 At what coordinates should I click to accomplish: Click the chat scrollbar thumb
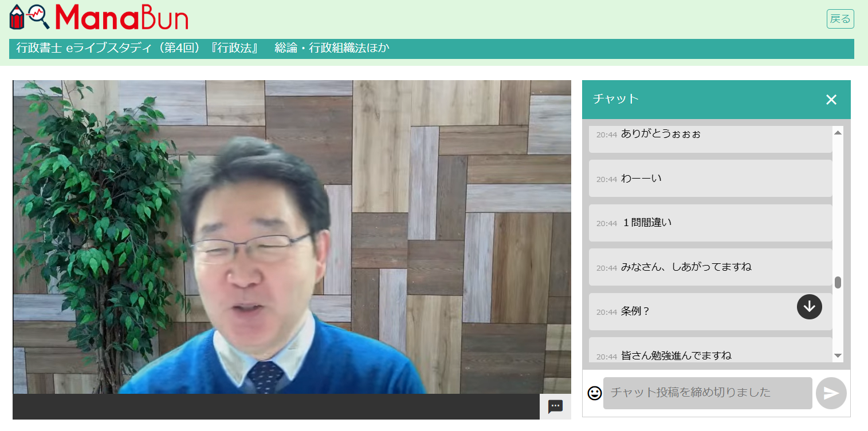pos(838,282)
